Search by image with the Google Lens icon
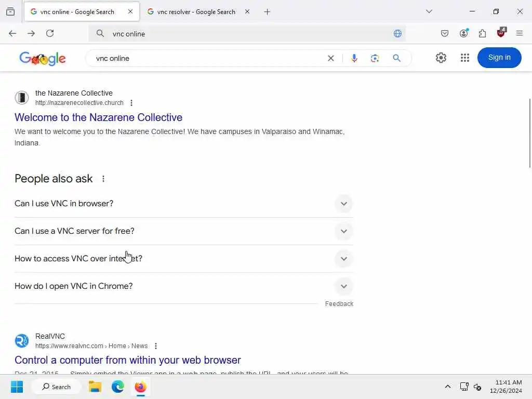532x399 pixels. point(375,58)
